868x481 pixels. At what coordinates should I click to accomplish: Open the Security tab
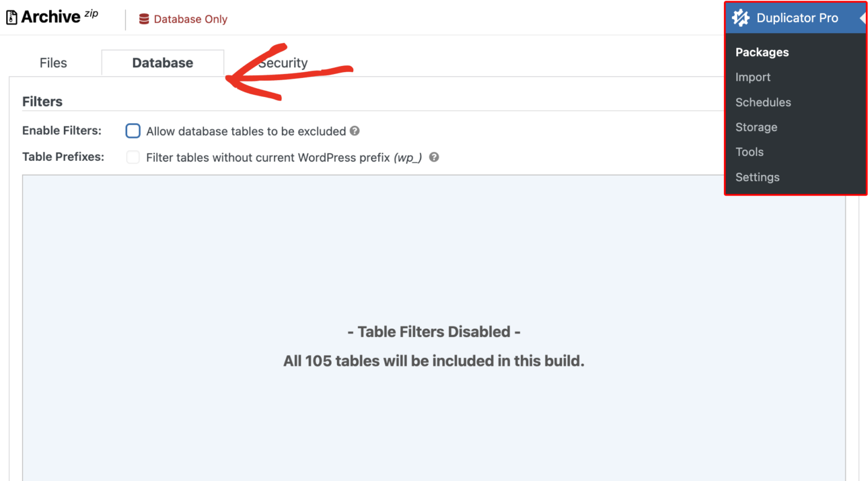[283, 63]
